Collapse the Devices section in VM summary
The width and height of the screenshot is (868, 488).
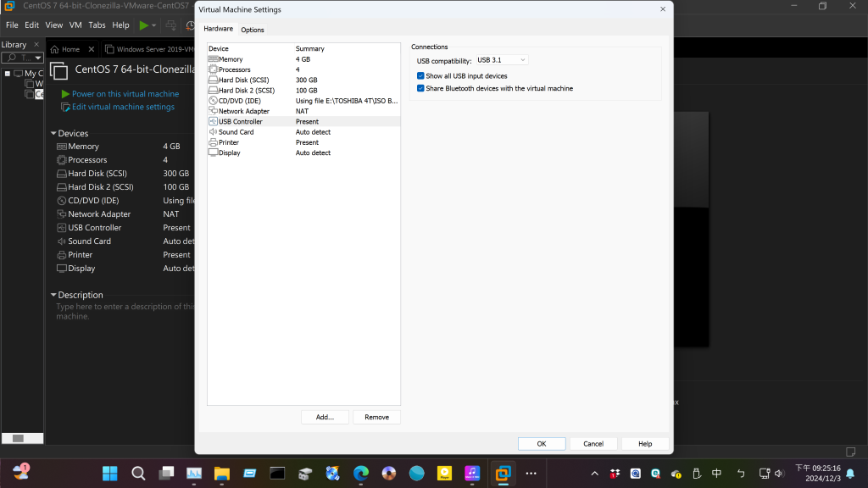point(53,133)
